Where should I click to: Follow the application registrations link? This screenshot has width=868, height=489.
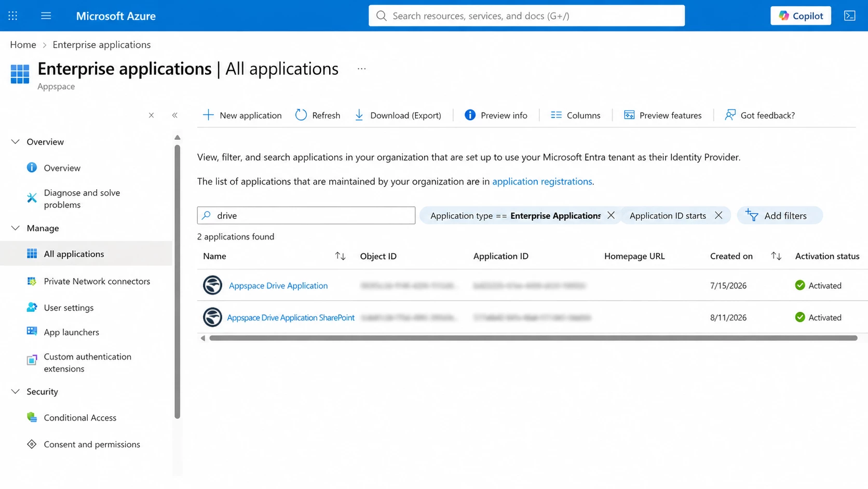542,181
